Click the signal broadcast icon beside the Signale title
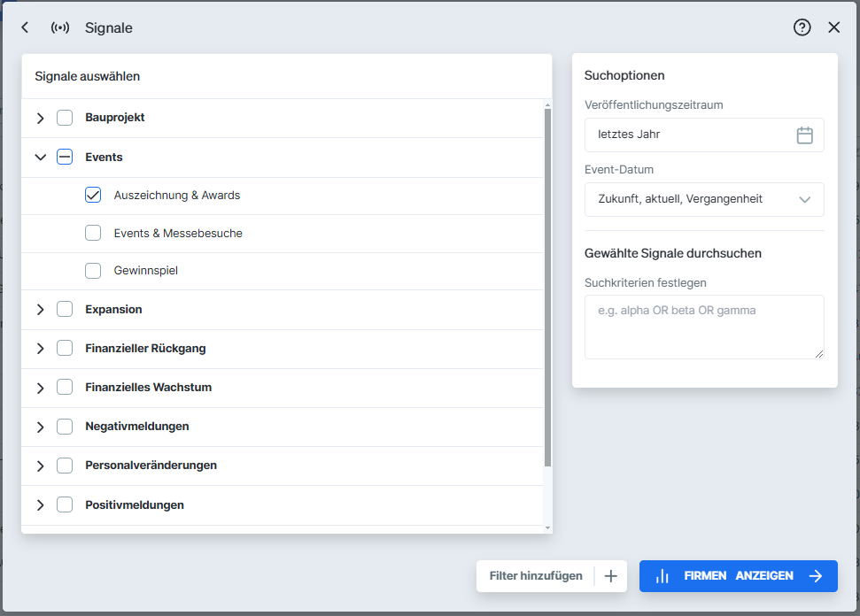Viewport: 860px width, 616px height. click(58, 27)
